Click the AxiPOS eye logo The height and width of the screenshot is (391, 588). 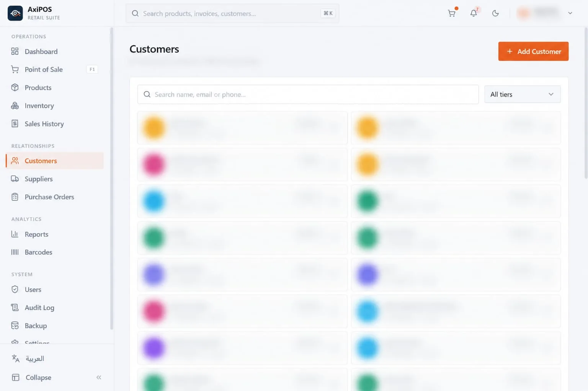15,13
